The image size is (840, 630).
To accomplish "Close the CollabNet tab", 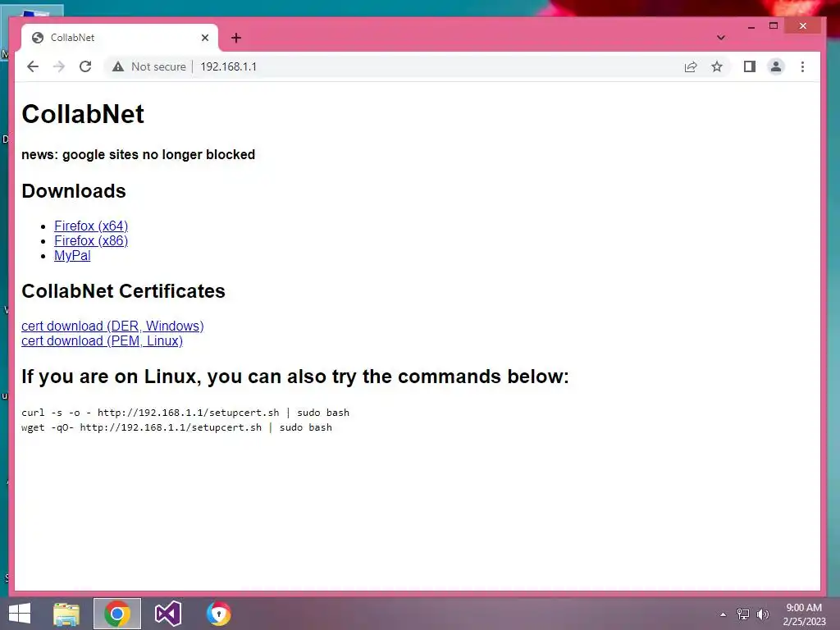I will tap(204, 38).
